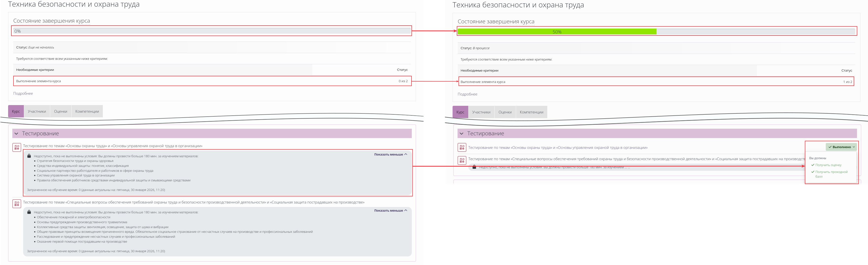Image resolution: width=868 pixels, height=265 pixels.
Task: Click lock icon above the «Стратегия безопасности труда» list
Action: pyautogui.click(x=29, y=156)
